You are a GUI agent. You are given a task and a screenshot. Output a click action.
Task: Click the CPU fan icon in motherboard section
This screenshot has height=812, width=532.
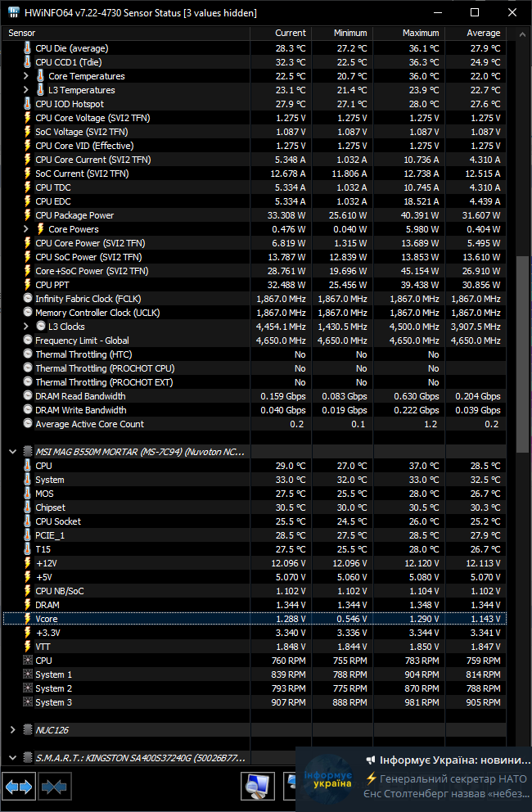tap(27, 661)
